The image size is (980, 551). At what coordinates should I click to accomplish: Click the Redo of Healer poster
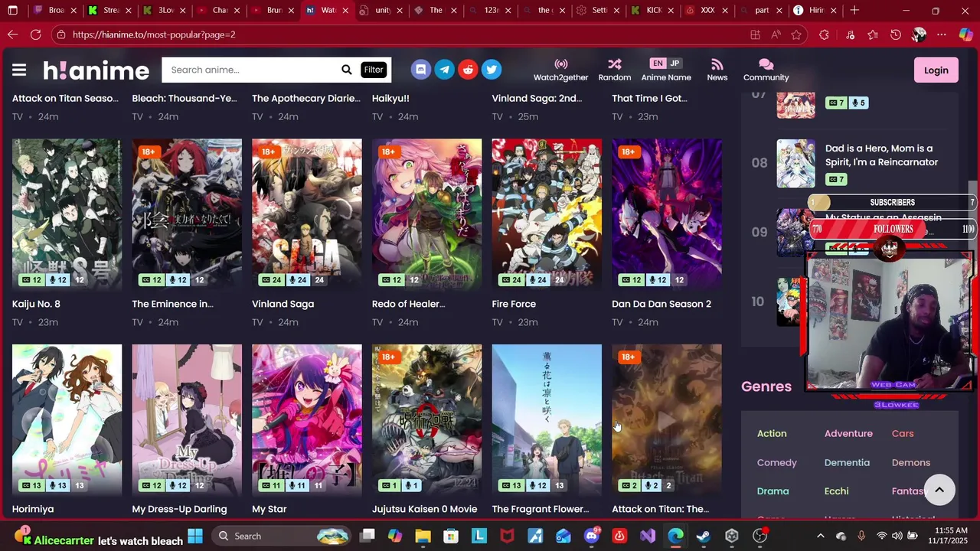point(426,214)
